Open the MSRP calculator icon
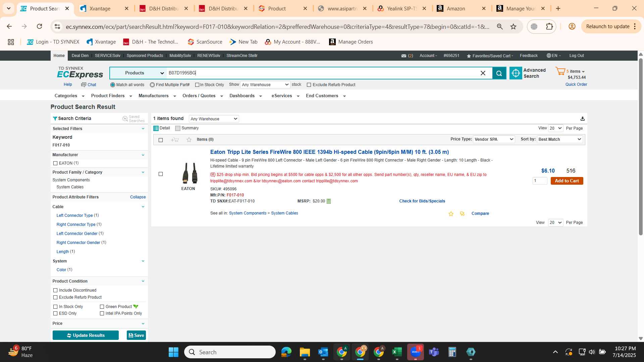This screenshot has height=362, width=644. (329, 201)
